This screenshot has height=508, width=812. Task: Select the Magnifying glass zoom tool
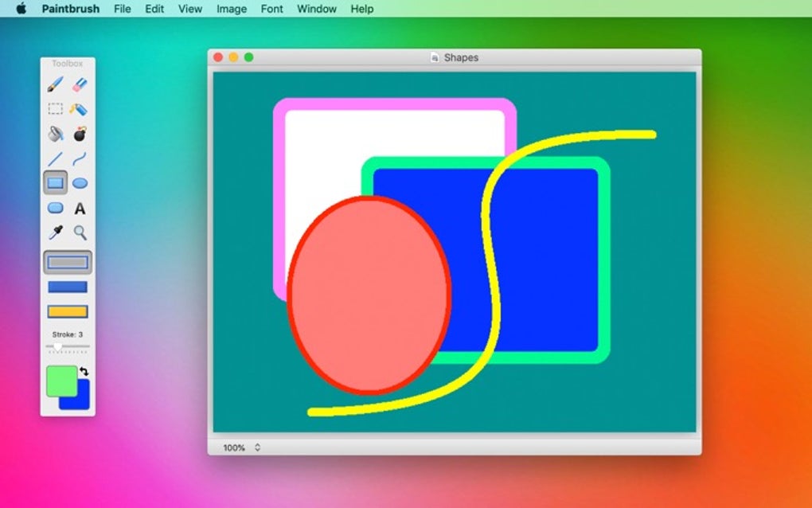[80, 233]
